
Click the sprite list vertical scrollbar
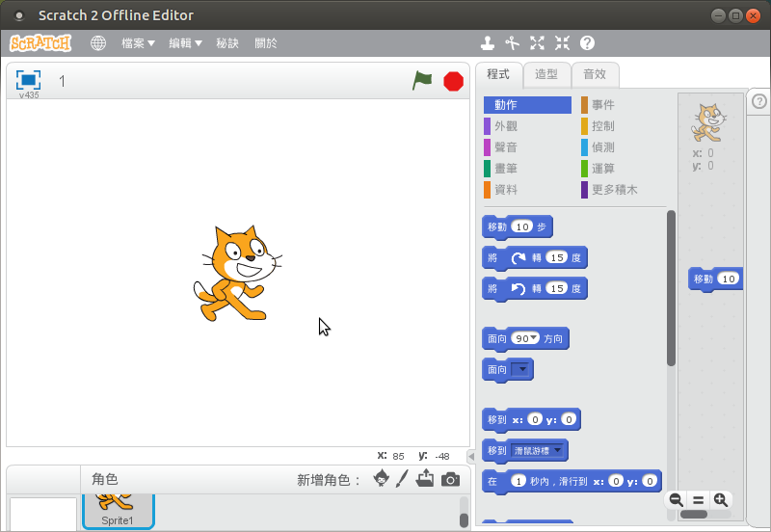(464, 519)
